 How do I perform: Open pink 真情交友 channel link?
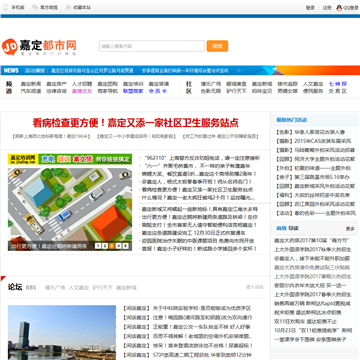82,91
